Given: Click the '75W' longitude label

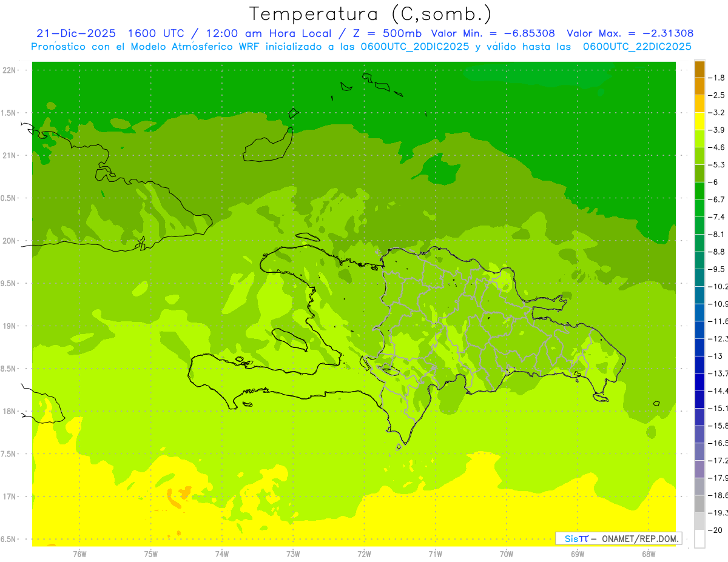Looking at the screenshot, I should [151, 554].
